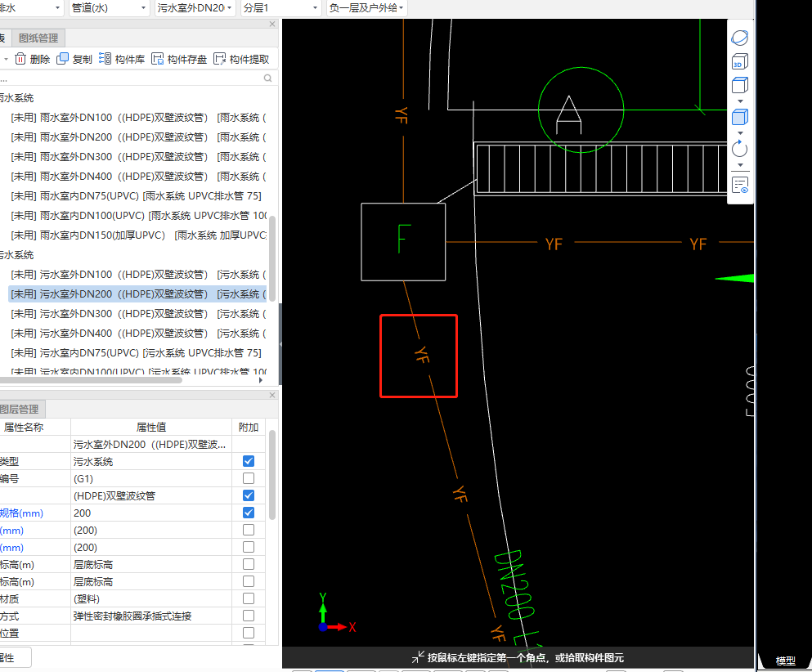The height and width of the screenshot is (672, 812).
Task: Select the 图层管理 tab
Action: (x=21, y=410)
